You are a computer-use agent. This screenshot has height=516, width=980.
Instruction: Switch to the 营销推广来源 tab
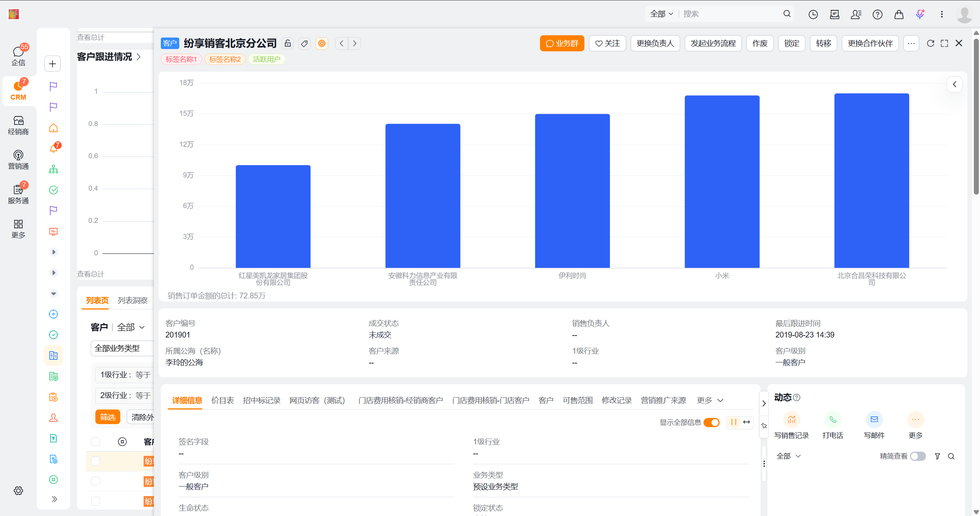(x=663, y=400)
